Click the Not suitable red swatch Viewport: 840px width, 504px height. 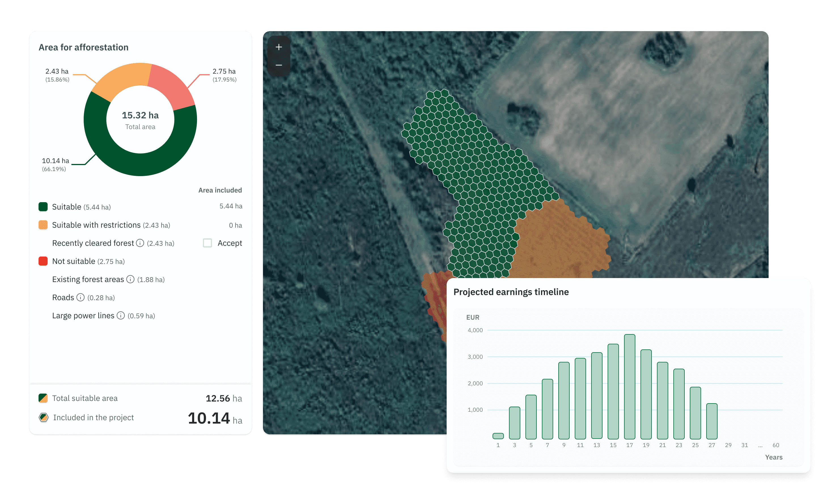coord(43,261)
